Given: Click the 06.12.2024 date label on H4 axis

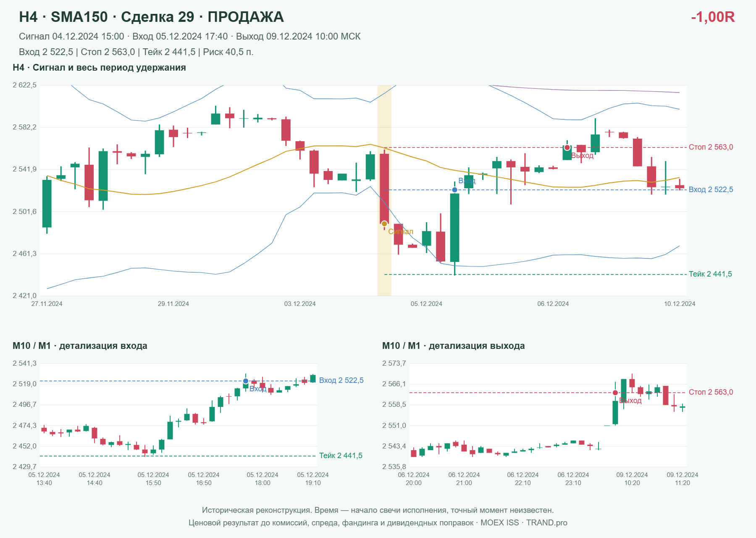Looking at the screenshot, I should coord(553,304).
